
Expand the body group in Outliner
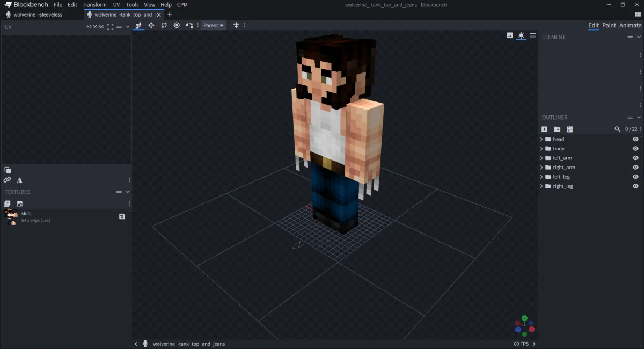click(x=541, y=149)
